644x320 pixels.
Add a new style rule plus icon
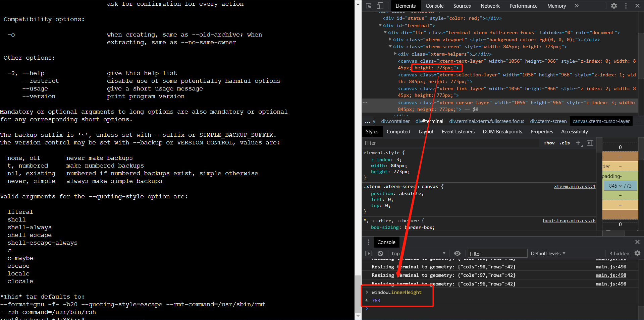pyautogui.click(x=578, y=143)
